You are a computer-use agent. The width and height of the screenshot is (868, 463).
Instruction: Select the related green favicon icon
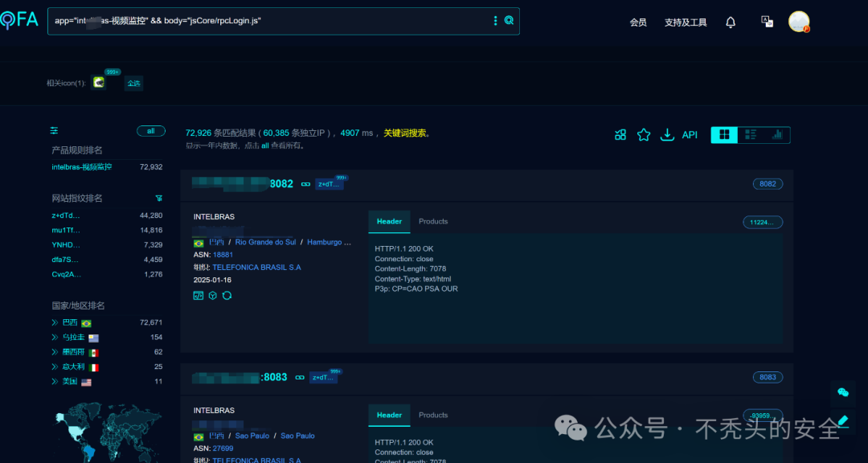click(99, 83)
